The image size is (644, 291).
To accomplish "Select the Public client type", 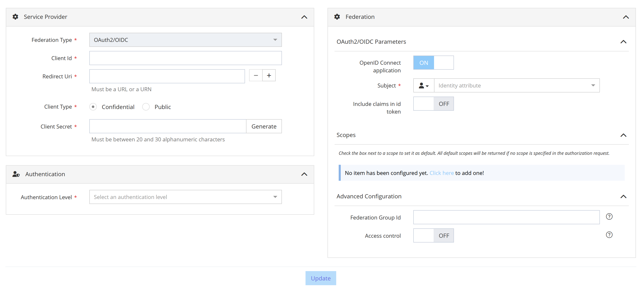I will tap(146, 107).
